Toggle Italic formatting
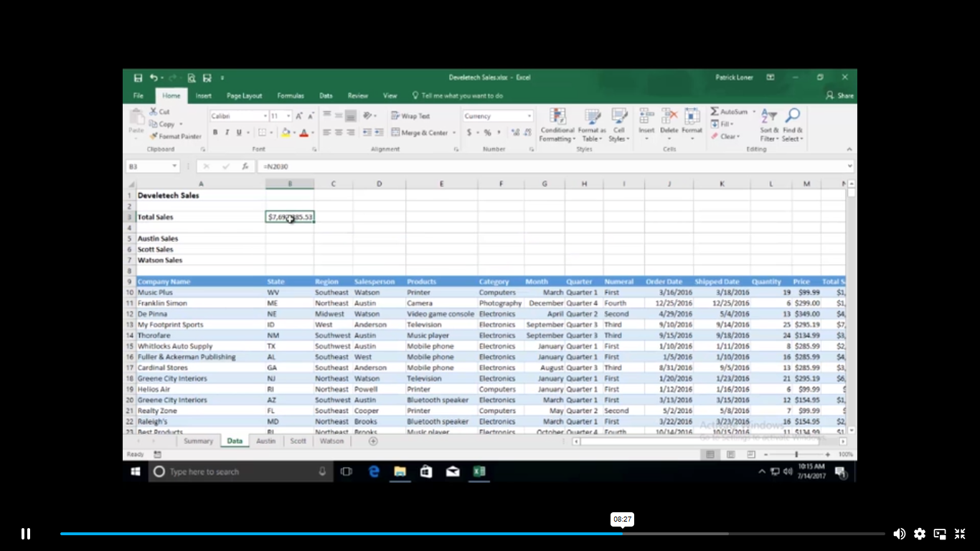The height and width of the screenshot is (551, 980). click(227, 133)
